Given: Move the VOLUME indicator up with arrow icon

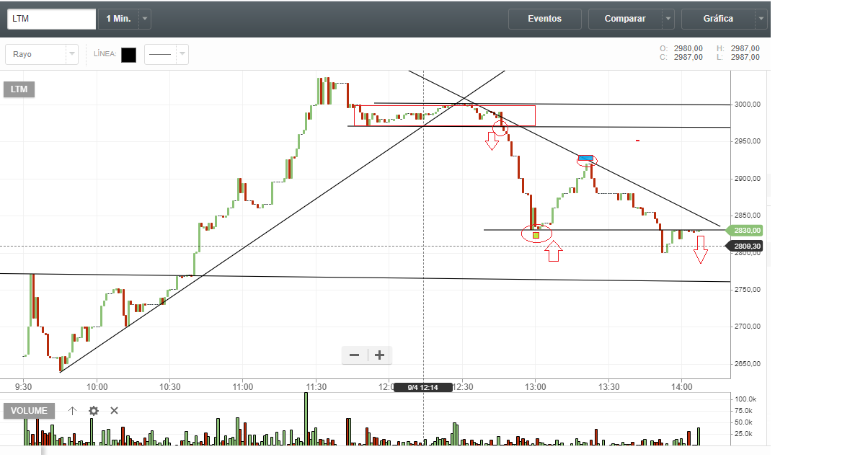Looking at the screenshot, I should [x=72, y=411].
